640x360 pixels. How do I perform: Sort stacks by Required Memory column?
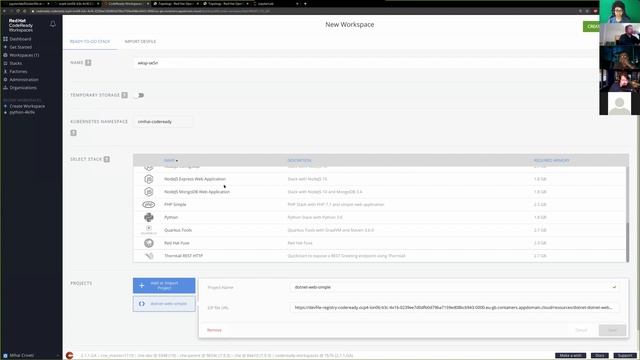(551, 160)
